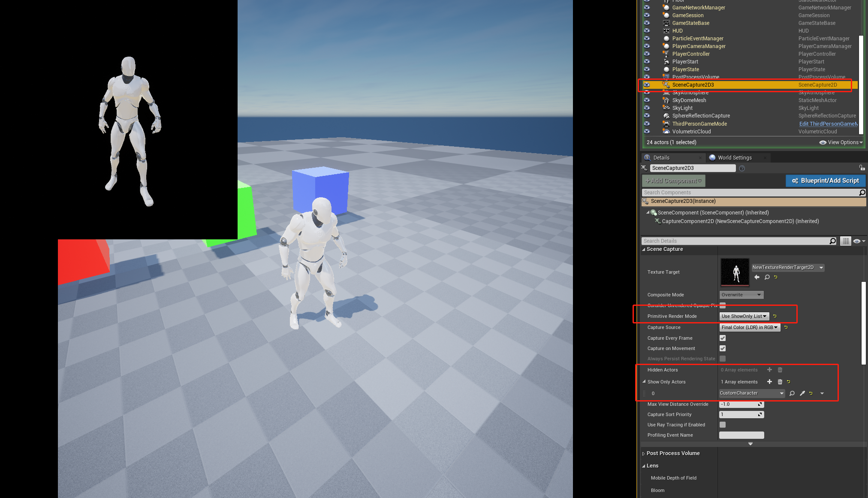This screenshot has height=498, width=868.
Task: Click the use-selected-asset arrow under Texture Target
Action: pyautogui.click(x=757, y=277)
